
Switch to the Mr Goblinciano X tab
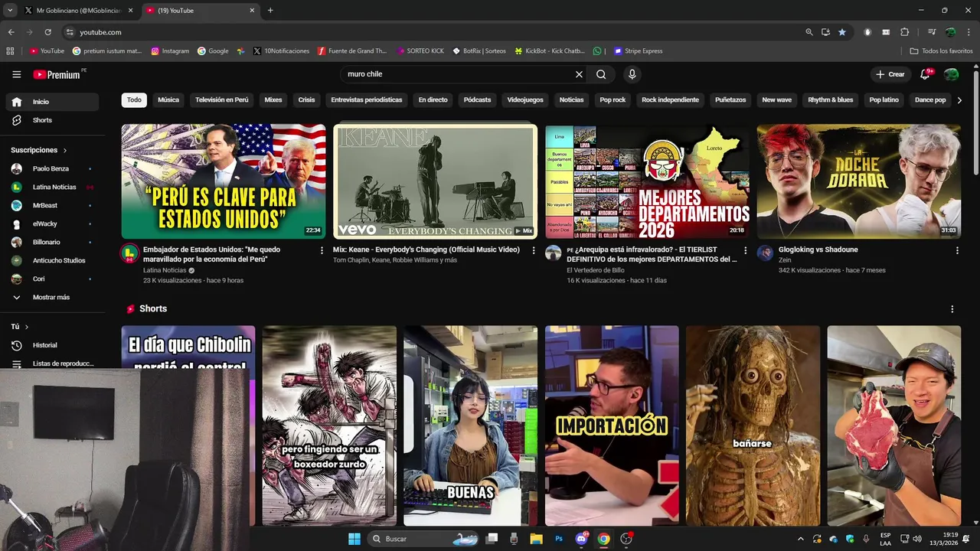point(78,11)
